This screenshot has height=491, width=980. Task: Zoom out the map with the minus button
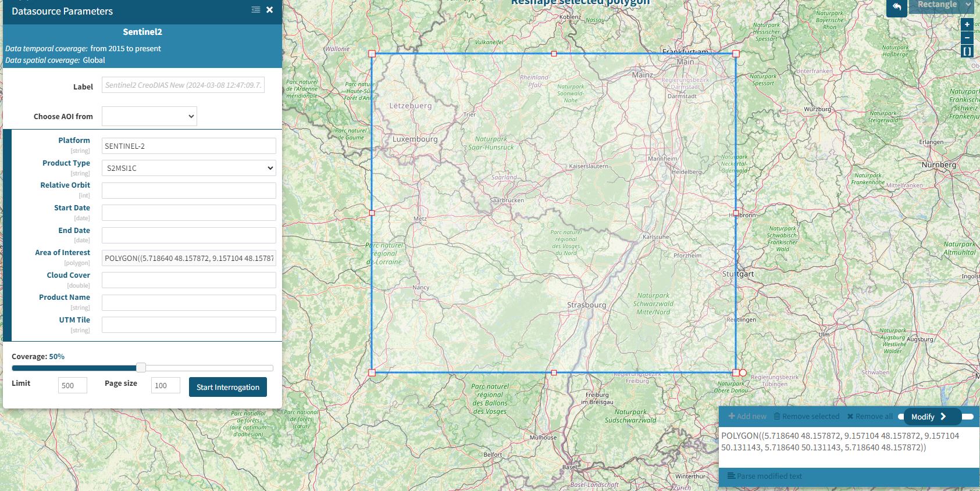(x=967, y=38)
